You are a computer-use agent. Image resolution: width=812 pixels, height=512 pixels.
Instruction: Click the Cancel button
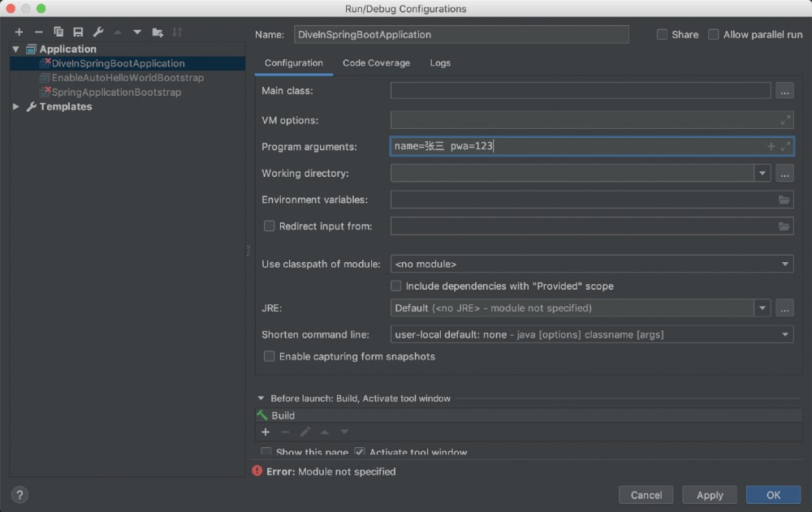coord(646,495)
